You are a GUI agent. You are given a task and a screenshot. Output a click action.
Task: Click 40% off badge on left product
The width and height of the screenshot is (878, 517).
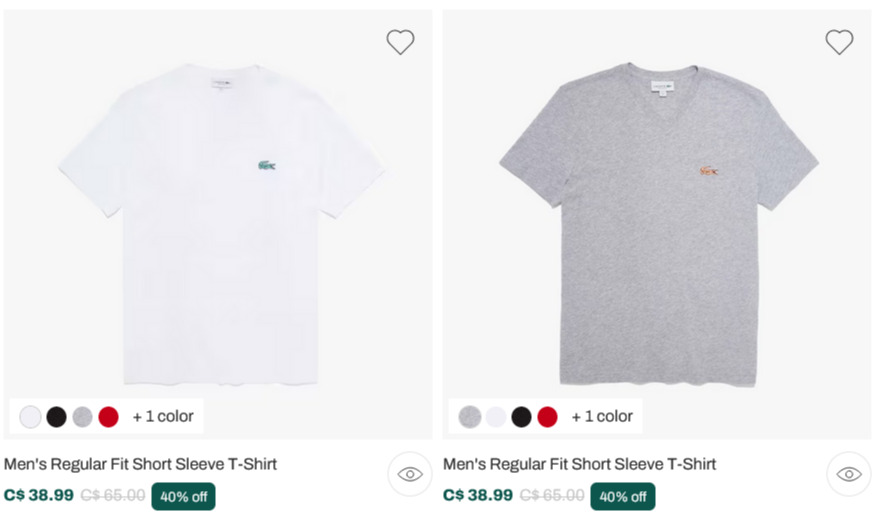click(x=184, y=496)
